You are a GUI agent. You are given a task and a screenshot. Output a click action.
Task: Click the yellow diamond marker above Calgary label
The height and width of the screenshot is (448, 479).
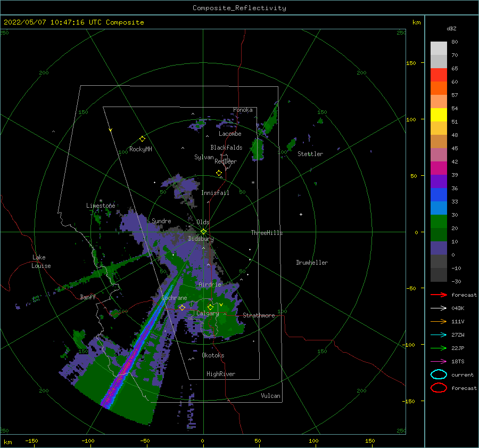pos(210,307)
